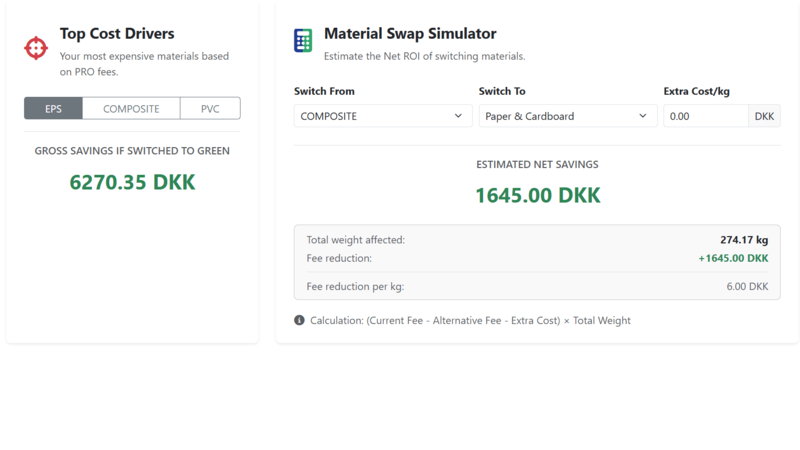Image resolution: width=800 pixels, height=450 pixels.
Task: Click the Calculation formula text
Action: 470,320
